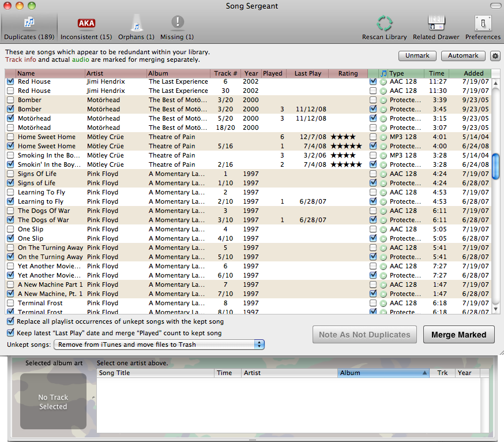The image size is (504, 442).
Task: Check track info box for Motörhead track 18/20
Action: click(10, 128)
